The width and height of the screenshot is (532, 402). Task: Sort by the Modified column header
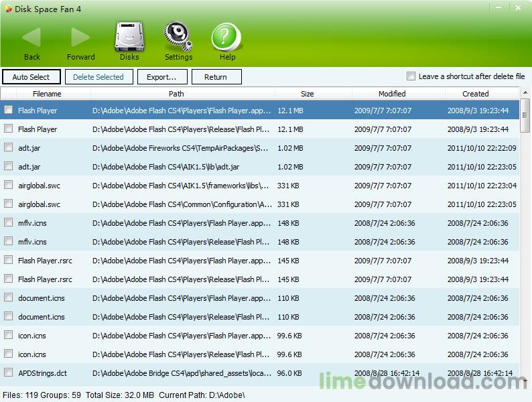coord(392,94)
